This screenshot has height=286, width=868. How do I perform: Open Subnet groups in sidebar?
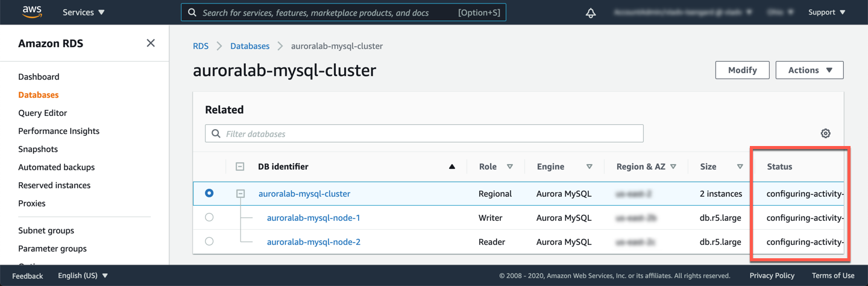click(x=46, y=230)
